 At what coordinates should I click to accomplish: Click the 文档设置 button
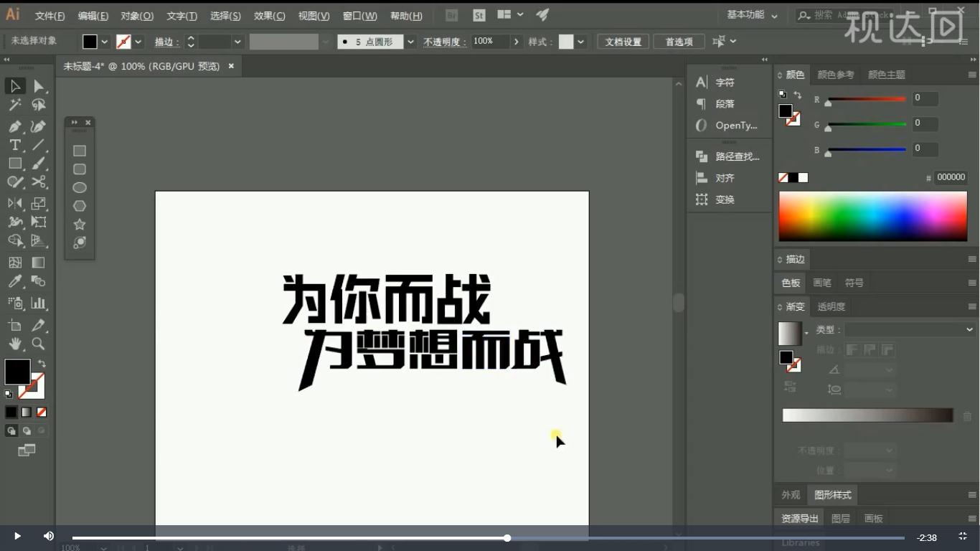(622, 41)
